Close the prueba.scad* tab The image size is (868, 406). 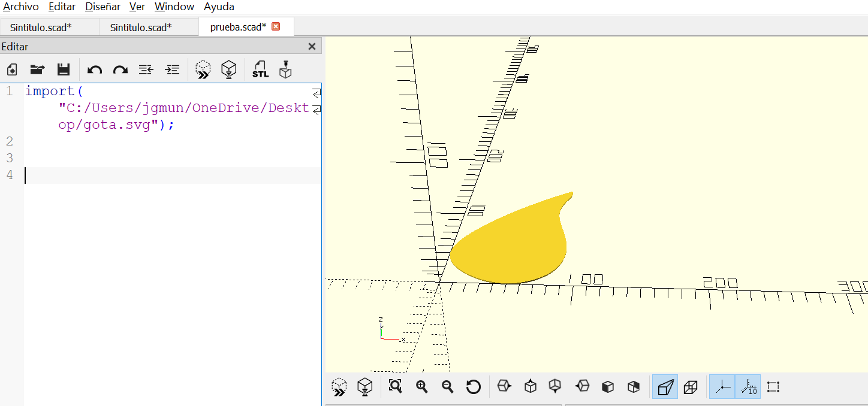tap(276, 26)
